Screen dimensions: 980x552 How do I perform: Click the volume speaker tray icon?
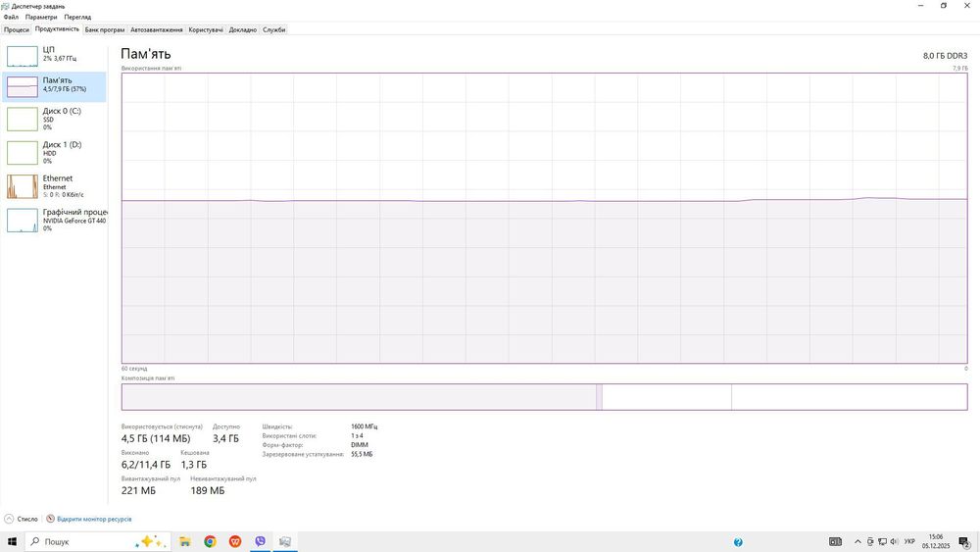pos(894,542)
